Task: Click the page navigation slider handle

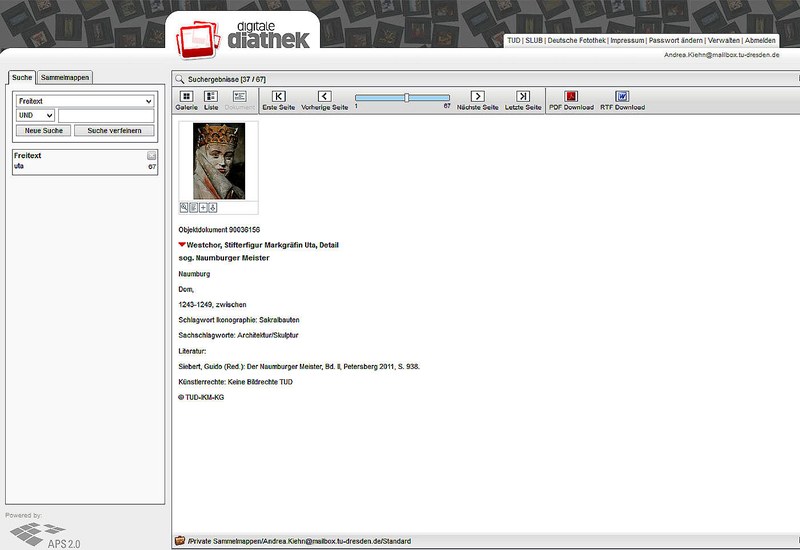Action: [406, 97]
